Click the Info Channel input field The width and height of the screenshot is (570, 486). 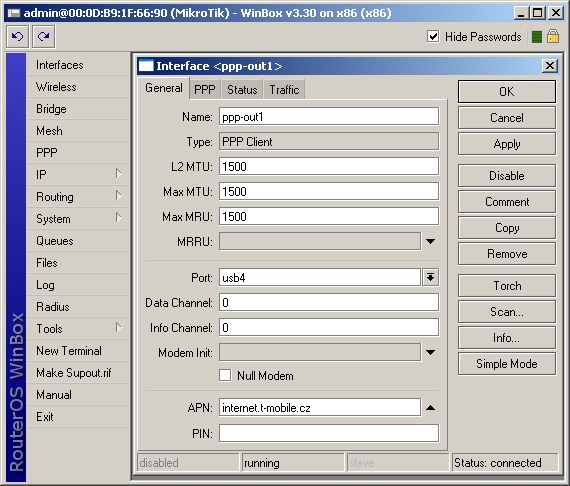[329, 328]
